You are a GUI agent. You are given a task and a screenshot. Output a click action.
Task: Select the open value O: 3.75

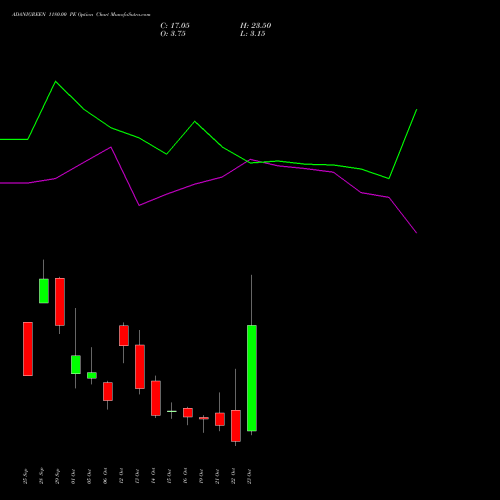point(173,34)
